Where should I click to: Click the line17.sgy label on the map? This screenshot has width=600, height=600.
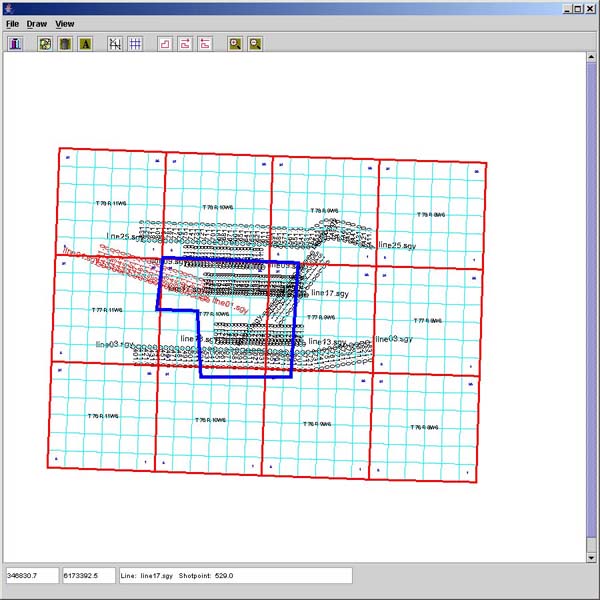pyautogui.click(x=330, y=294)
